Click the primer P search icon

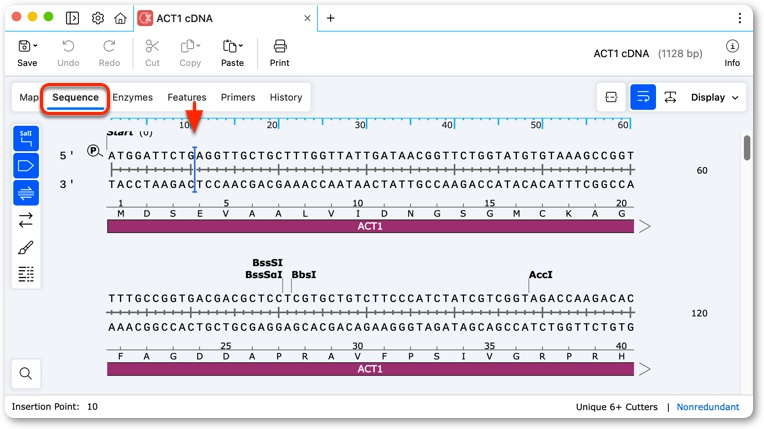[x=94, y=151]
